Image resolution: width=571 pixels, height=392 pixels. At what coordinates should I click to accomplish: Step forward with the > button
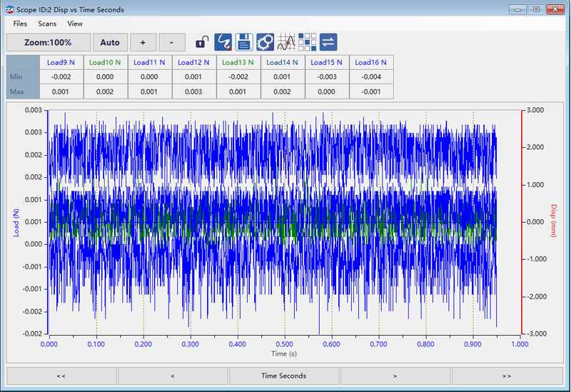(395, 376)
